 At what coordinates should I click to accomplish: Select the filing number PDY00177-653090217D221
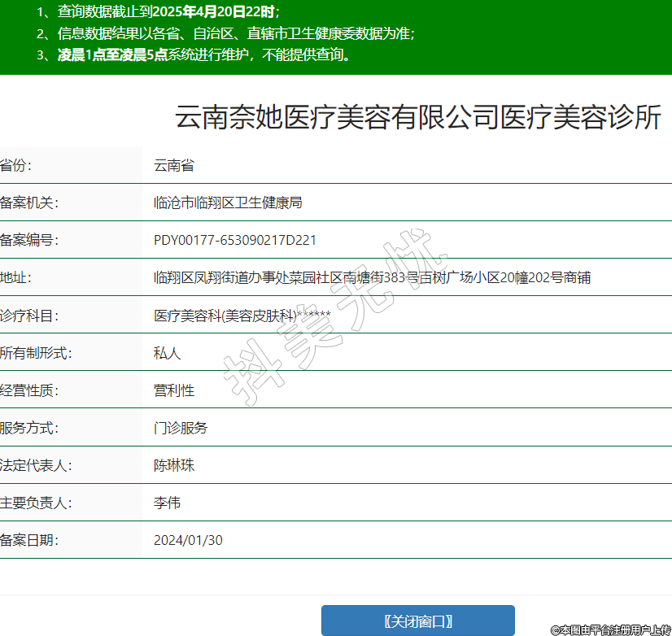(x=234, y=241)
